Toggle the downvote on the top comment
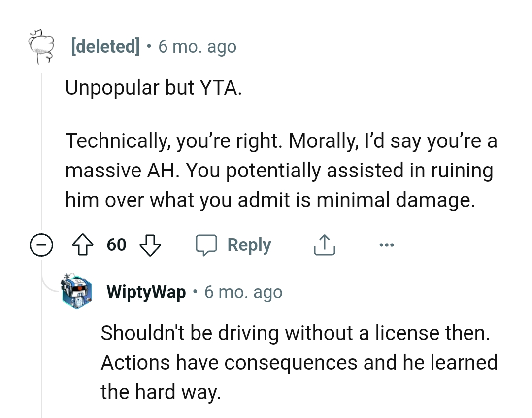 [x=151, y=244]
